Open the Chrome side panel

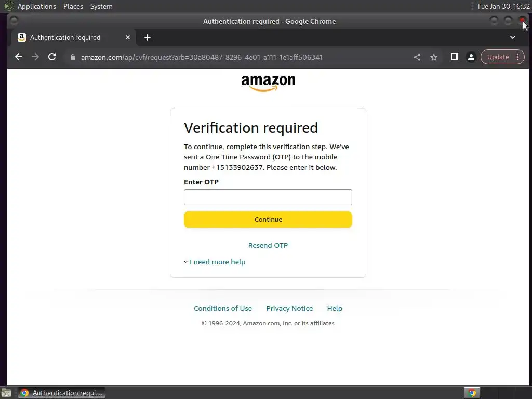pyautogui.click(x=454, y=57)
